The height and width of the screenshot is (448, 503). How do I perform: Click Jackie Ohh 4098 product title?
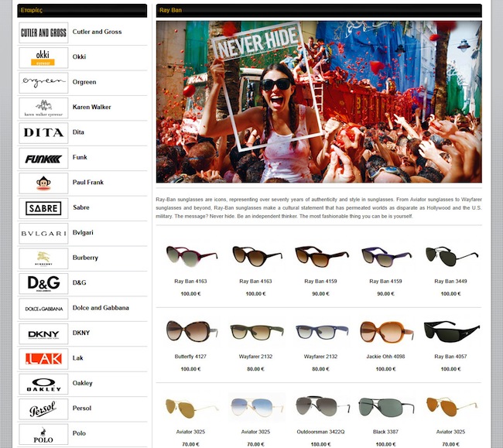[x=385, y=356]
